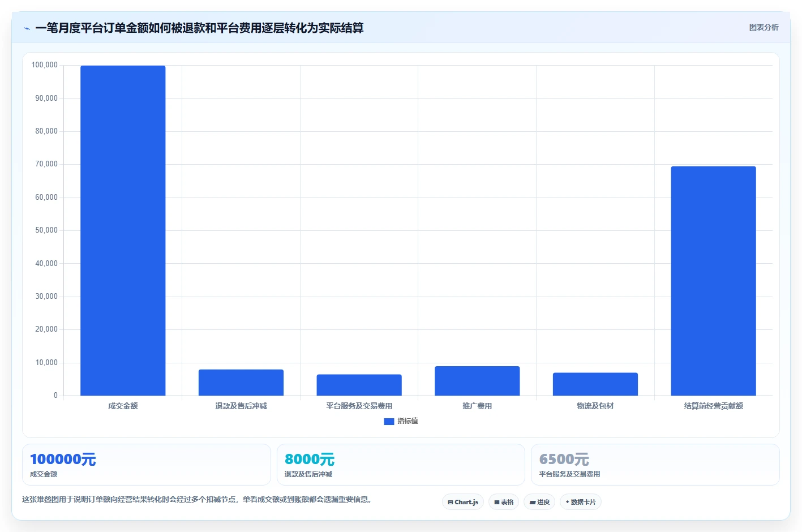The width and height of the screenshot is (802, 532).
Task: Click the 50,000 y-axis value
Action: (x=46, y=230)
